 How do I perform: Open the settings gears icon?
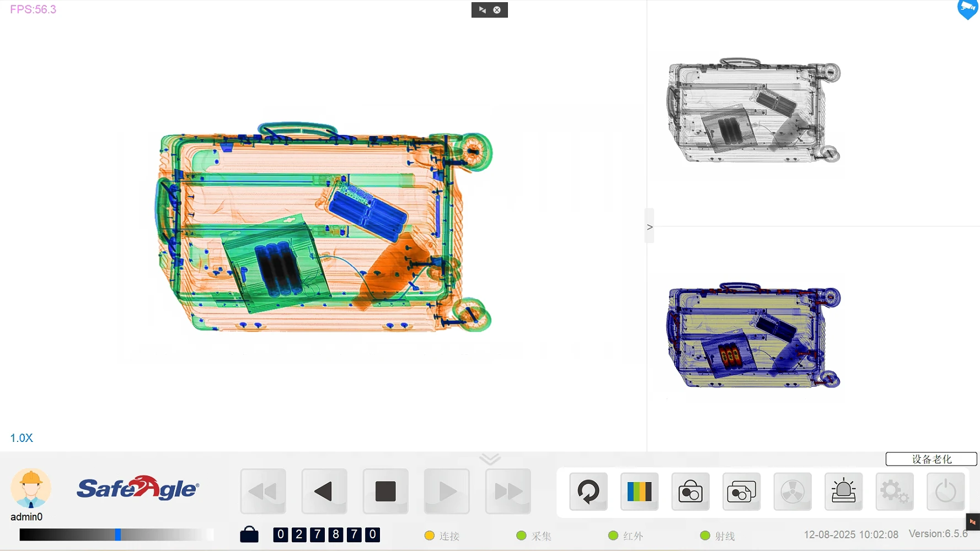click(x=894, y=491)
